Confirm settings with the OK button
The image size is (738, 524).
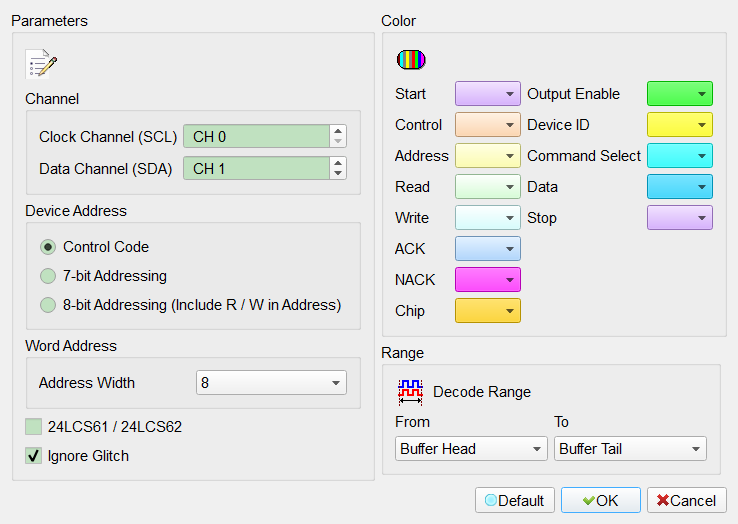[601, 500]
